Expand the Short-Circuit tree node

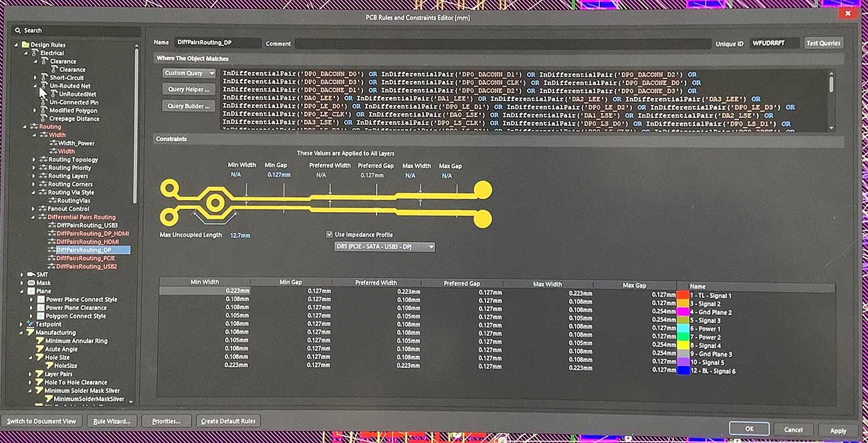[35, 78]
